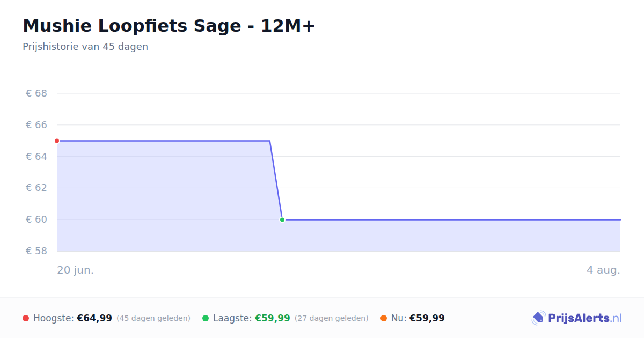Click the Laagste price €59,99 value

(x=272, y=318)
